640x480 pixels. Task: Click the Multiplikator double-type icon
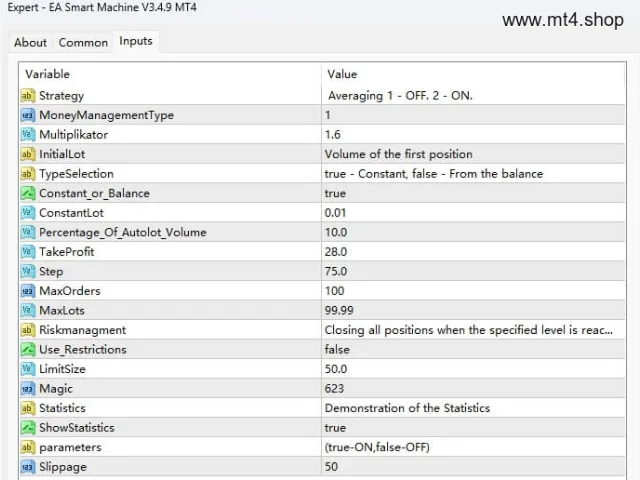(27, 135)
